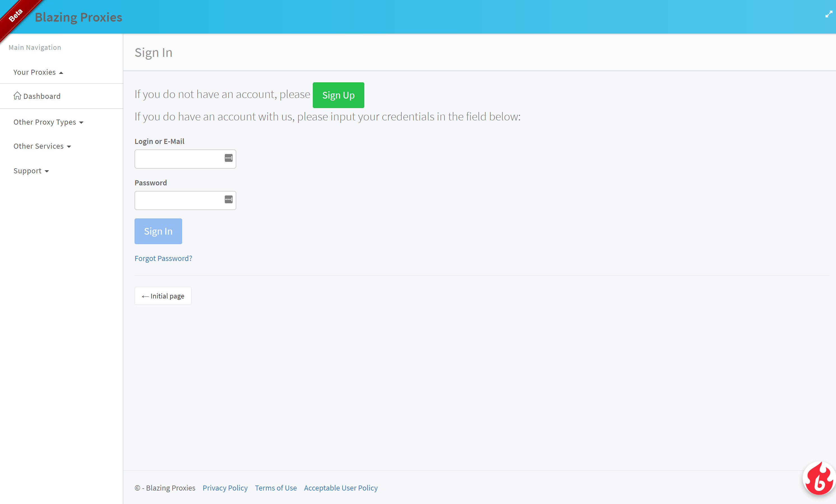The image size is (836, 504).
Task: Open the Acceptable User Policy link
Action: point(341,488)
